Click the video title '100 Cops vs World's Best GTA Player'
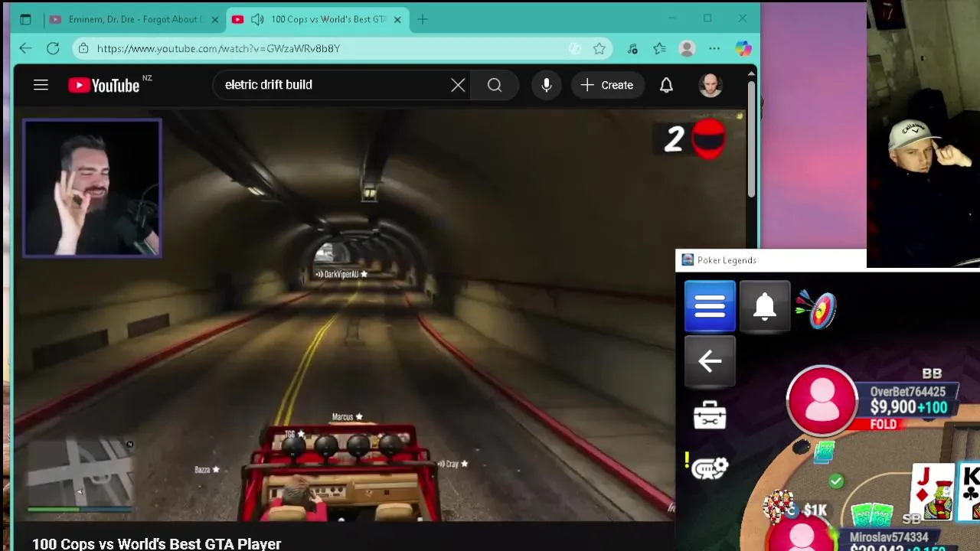The width and height of the screenshot is (980, 551). 157,544
